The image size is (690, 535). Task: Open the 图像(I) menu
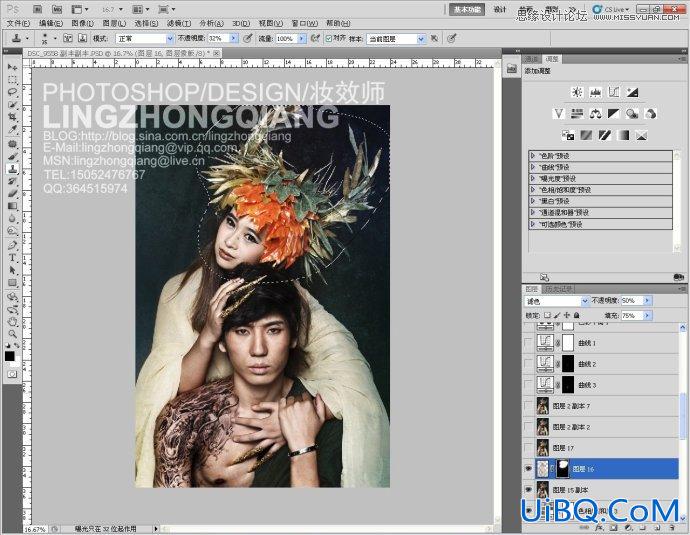82,23
